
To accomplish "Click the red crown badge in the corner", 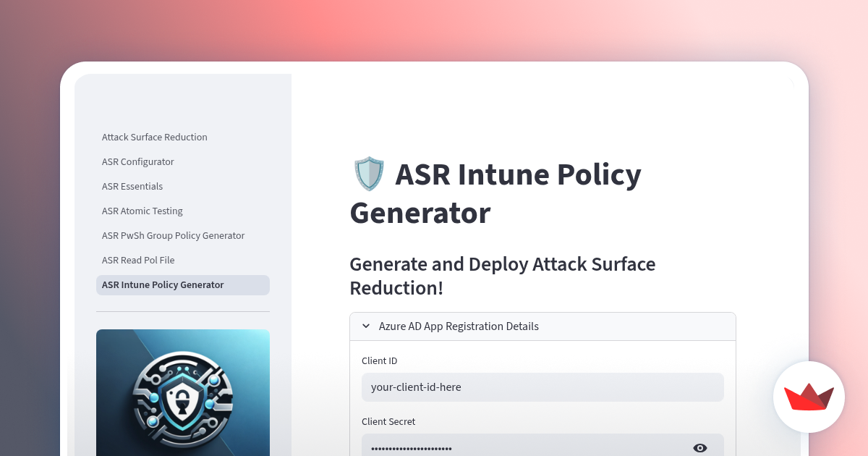I will (x=809, y=397).
